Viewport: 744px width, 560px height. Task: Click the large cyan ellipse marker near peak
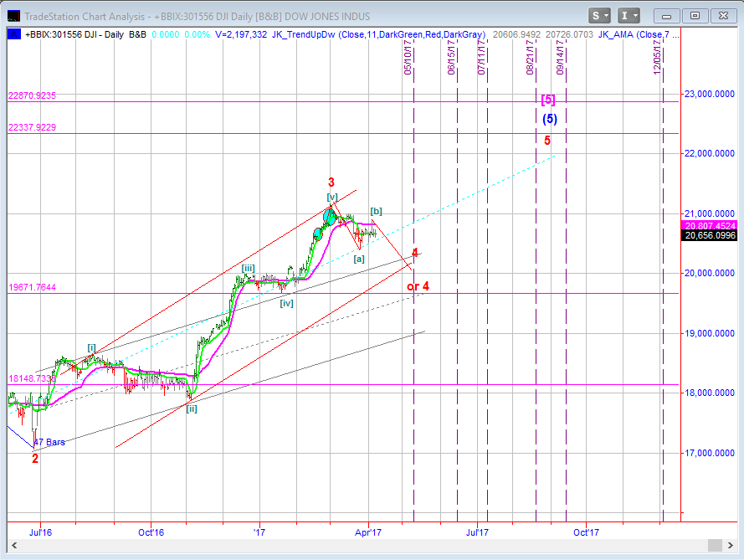[x=330, y=218]
